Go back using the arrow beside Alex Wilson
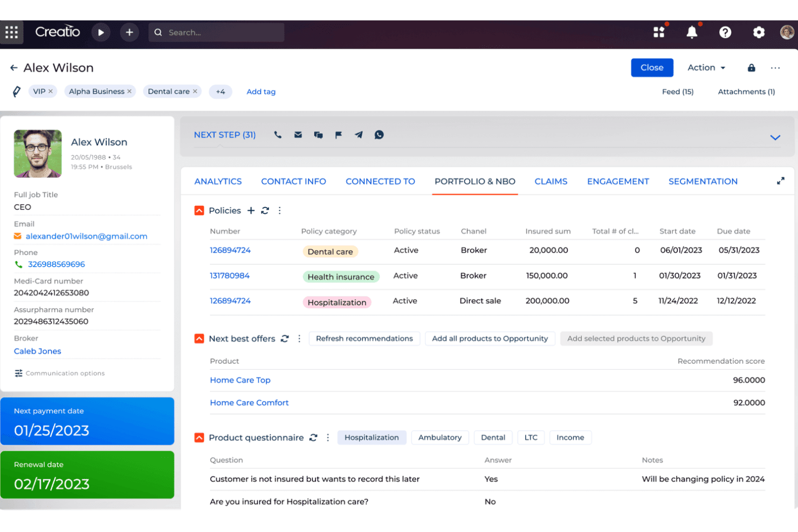Image resolution: width=798 pixels, height=532 pixels. 13,68
